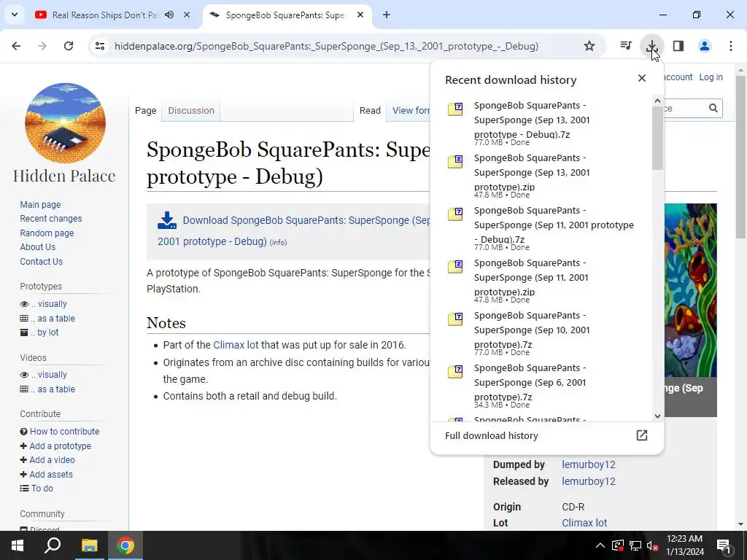The width and height of the screenshot is (747, 560).
Task: Switch to the Discussion tab
Action: point(191,111)
